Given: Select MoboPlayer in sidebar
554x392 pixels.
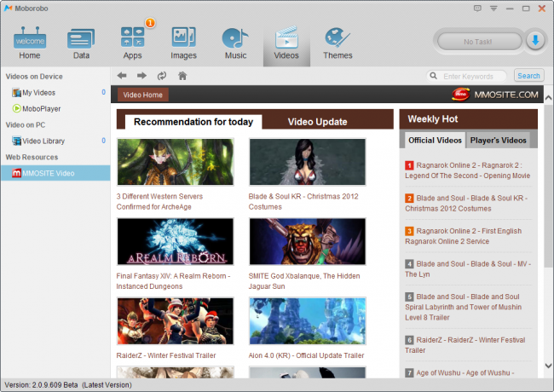Looking at the screenshot, I should point(55,108).
